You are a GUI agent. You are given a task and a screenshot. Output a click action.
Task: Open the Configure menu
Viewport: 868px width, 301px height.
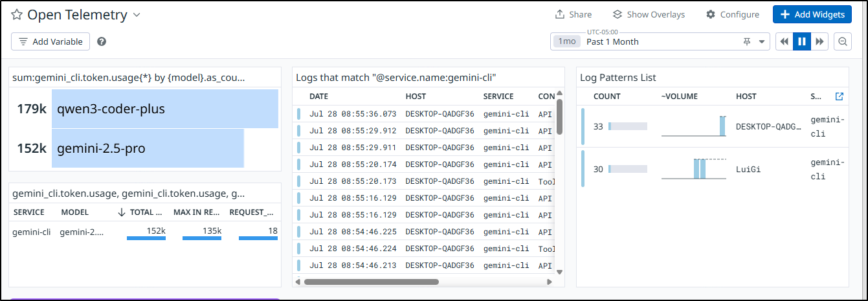(733, 14)
